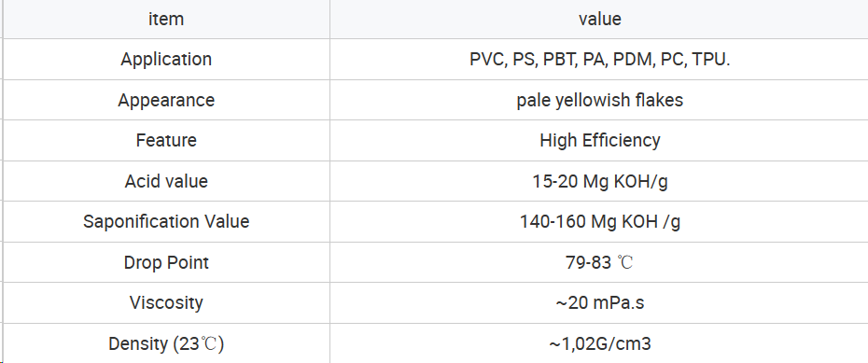Select the Density (23℃) label

(166, 343)
